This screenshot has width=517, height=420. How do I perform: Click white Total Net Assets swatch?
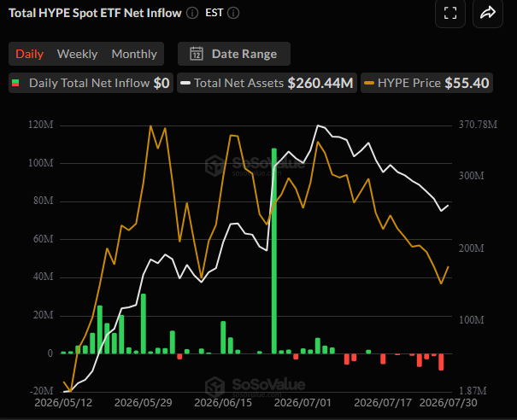click(x=185, y=83)
